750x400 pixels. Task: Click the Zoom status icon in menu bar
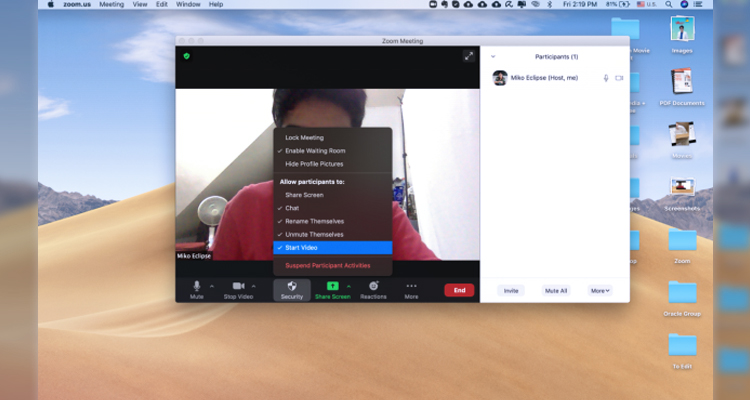(433, 4)
